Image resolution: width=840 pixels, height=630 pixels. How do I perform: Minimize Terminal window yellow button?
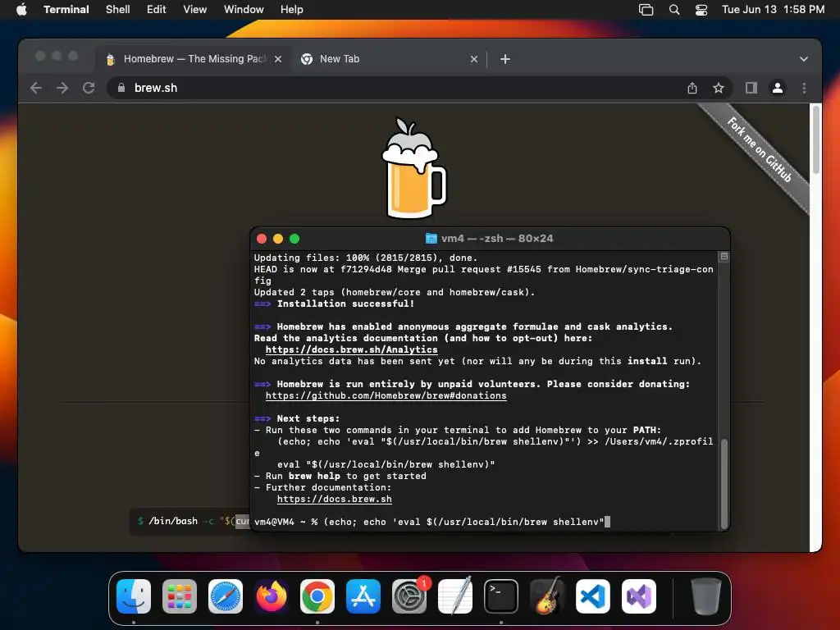pos(278,239)
